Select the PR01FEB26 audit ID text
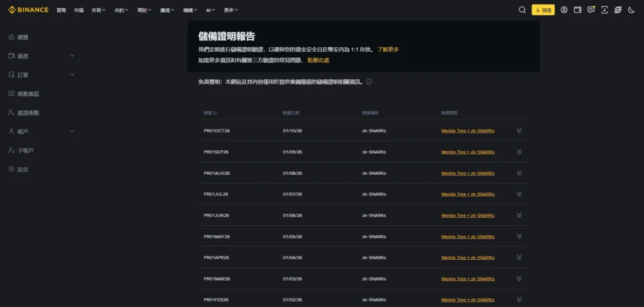Image resolution: width=644 pixels, height=307 pixels. [216, 300]
